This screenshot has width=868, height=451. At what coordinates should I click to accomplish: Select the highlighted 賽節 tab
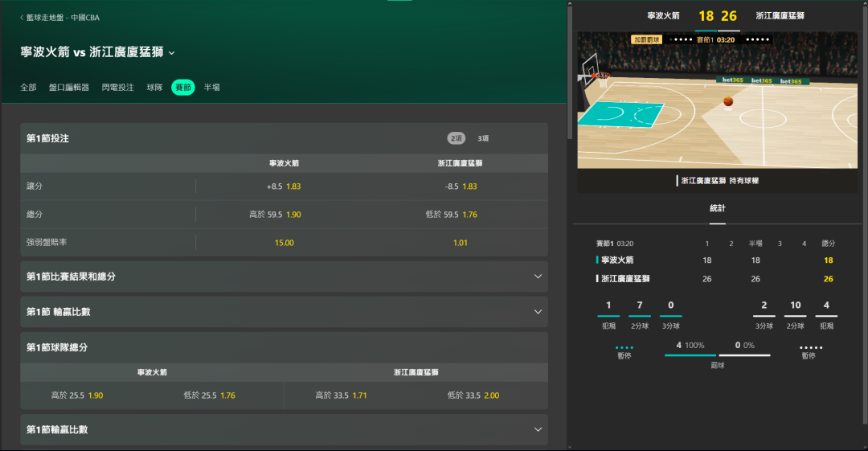183,88
